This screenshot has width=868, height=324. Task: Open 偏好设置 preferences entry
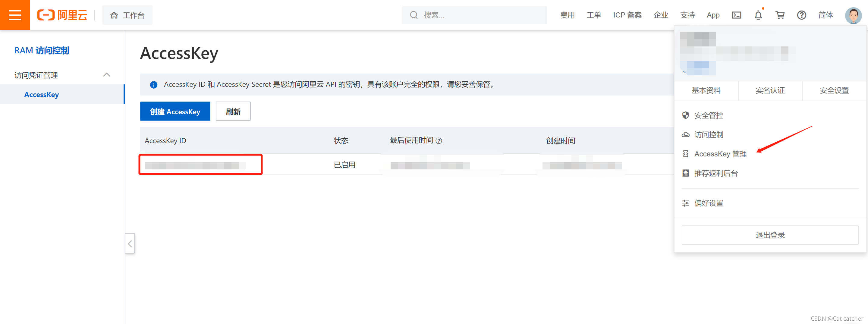[709, 203]
